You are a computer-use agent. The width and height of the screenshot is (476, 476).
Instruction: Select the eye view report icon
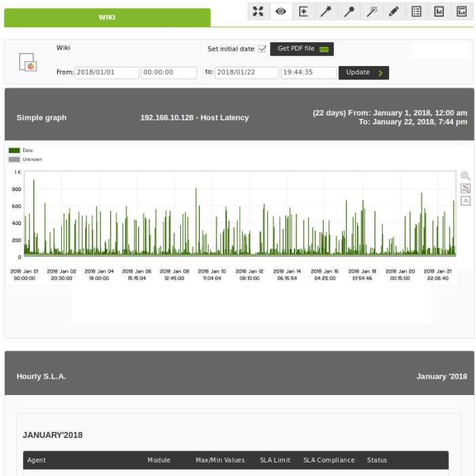click(x=281, y=12)
